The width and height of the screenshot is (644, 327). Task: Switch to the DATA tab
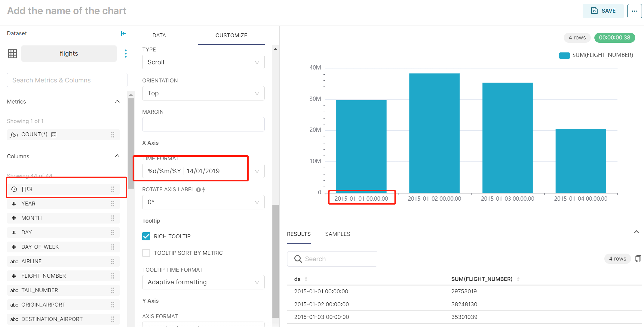pos(159,35)
